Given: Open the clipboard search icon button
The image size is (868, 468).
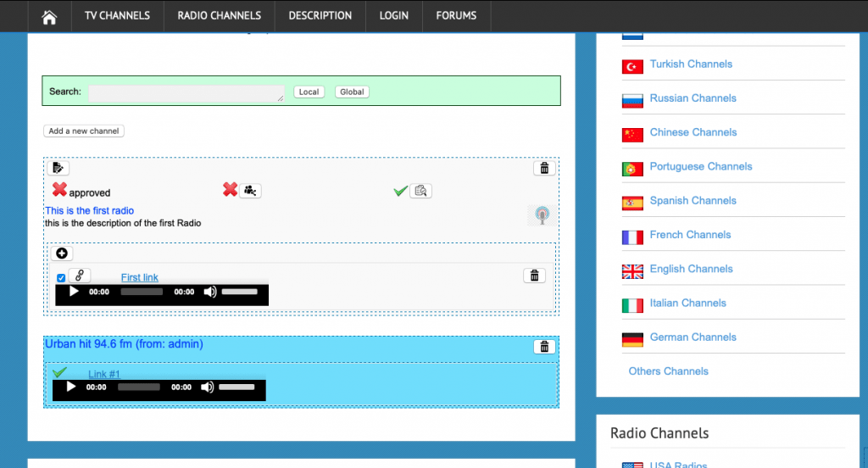Looking at the screenshot, I should point(420,191).
